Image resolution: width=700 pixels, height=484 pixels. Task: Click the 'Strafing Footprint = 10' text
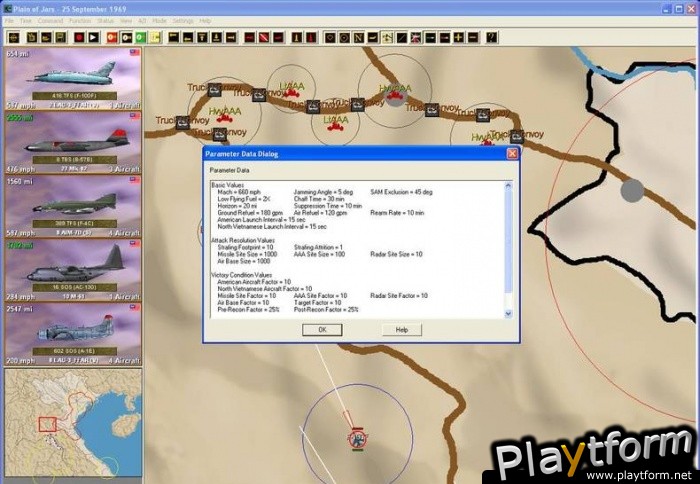(245, 247)
